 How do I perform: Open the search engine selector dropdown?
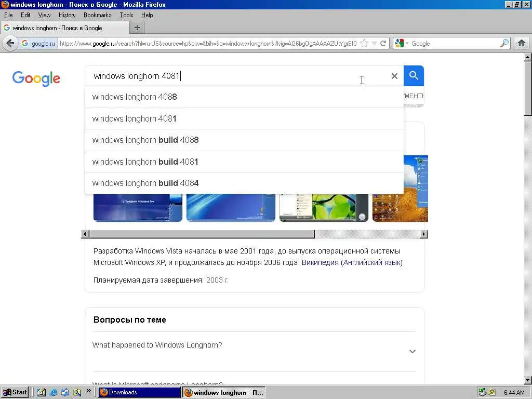(x=402, y=44)
